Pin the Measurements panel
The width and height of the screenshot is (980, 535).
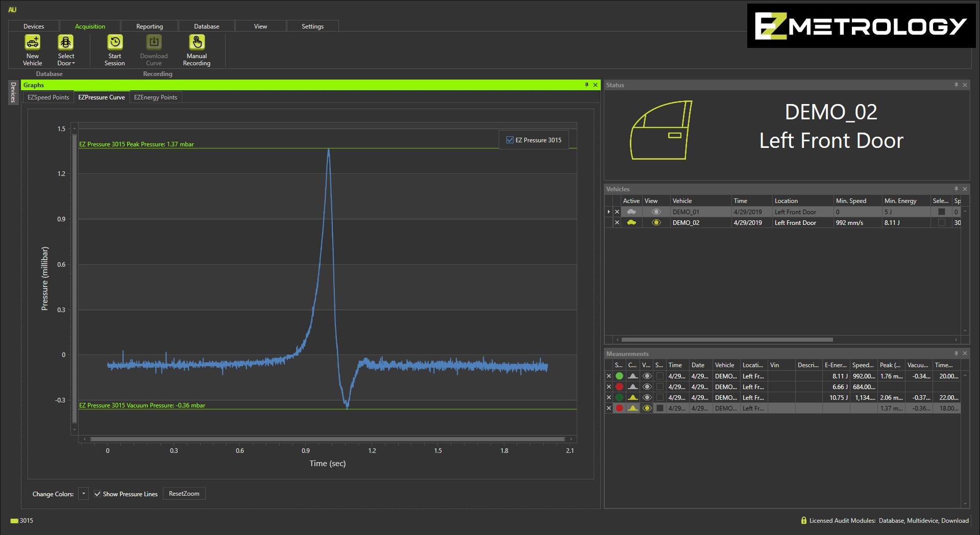tap(956, 353)
